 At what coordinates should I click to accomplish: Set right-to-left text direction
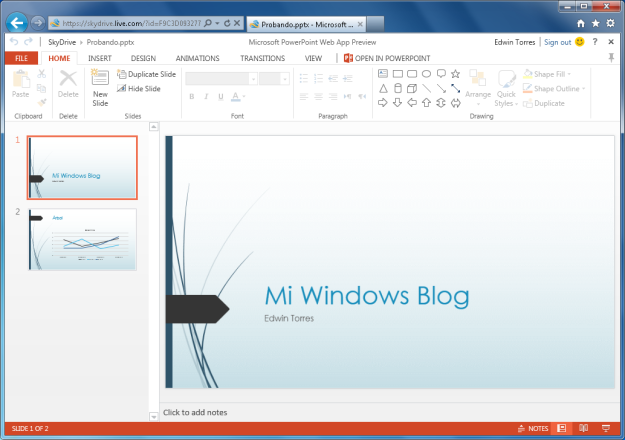(362, 96)
